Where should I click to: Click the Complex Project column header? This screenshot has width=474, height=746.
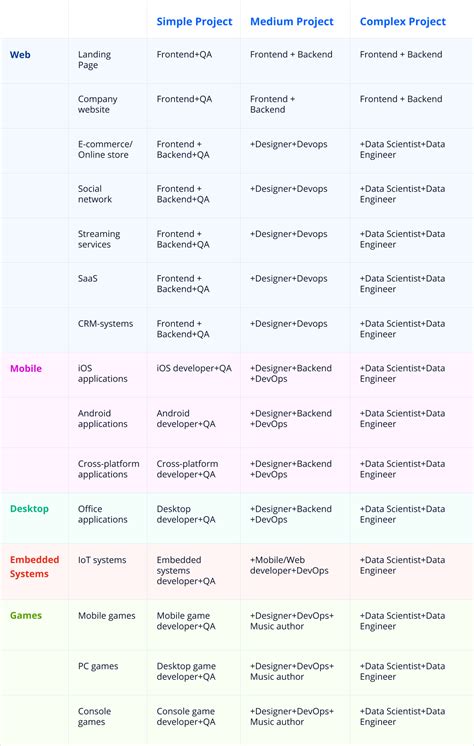coord(403,21)
